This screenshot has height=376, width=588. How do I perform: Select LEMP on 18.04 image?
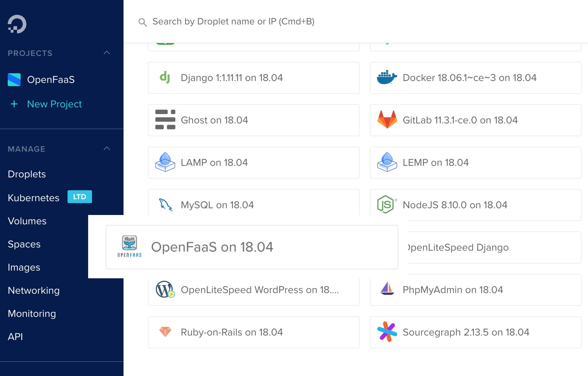[x=476, y=163]
